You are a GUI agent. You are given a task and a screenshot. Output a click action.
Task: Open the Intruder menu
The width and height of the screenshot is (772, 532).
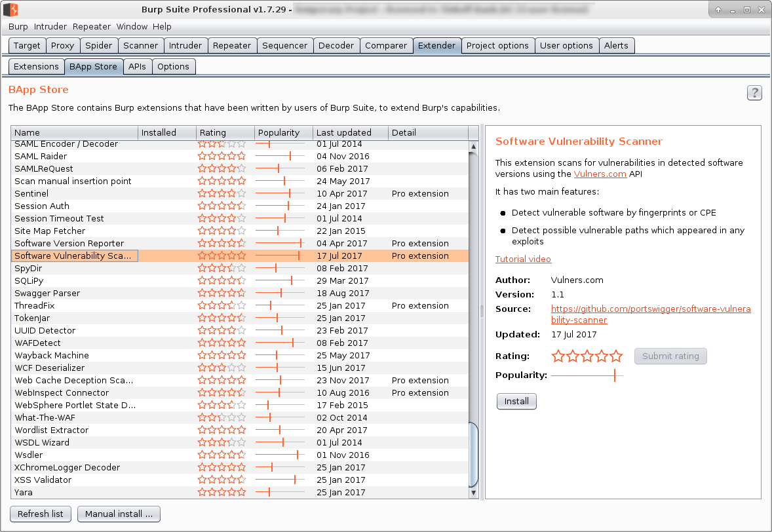(x=50, y=27)
